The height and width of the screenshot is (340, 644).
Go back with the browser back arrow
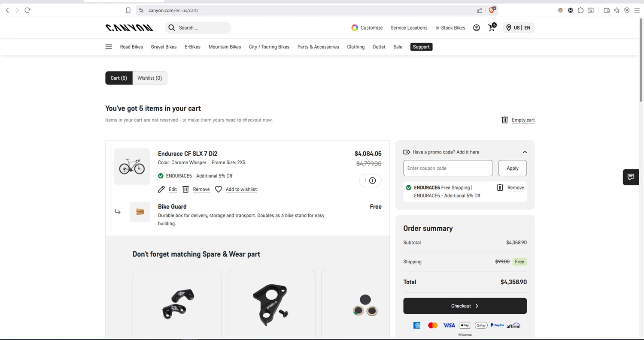pyautogui.click(x=7, y=10)
